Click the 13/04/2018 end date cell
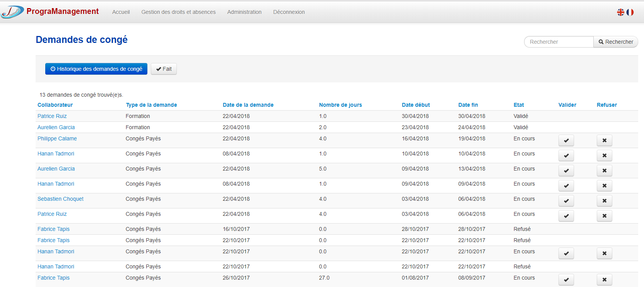 [471, 169]
